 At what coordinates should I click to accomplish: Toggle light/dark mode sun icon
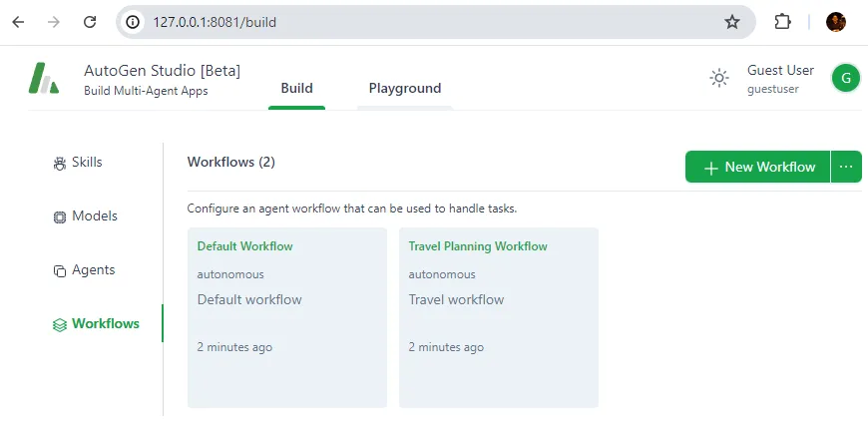pos(718,78)
